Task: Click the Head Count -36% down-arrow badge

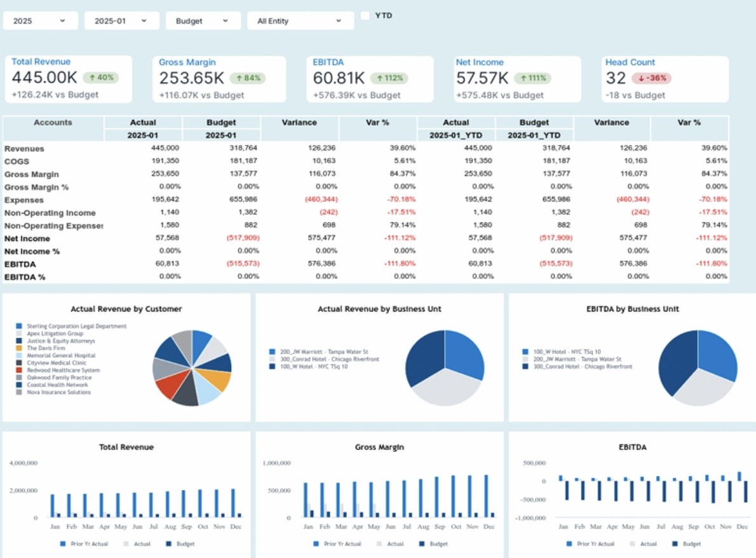Action: click(x=651, y=78)
